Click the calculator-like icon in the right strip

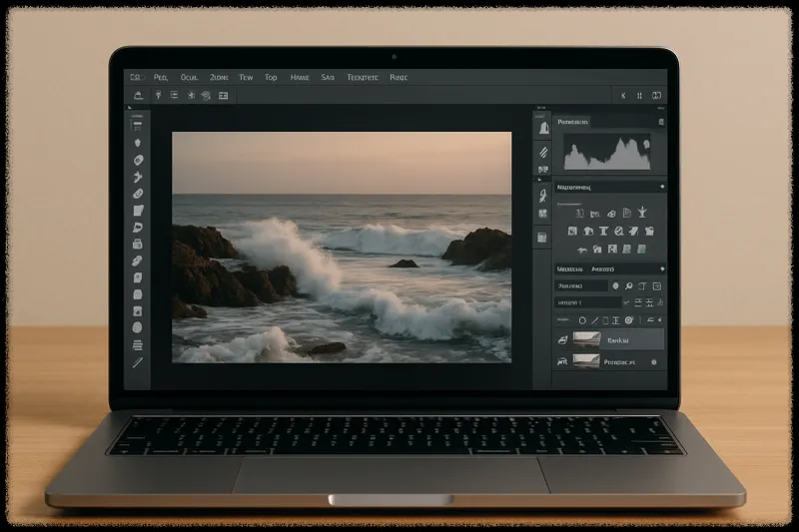(542, 238)
